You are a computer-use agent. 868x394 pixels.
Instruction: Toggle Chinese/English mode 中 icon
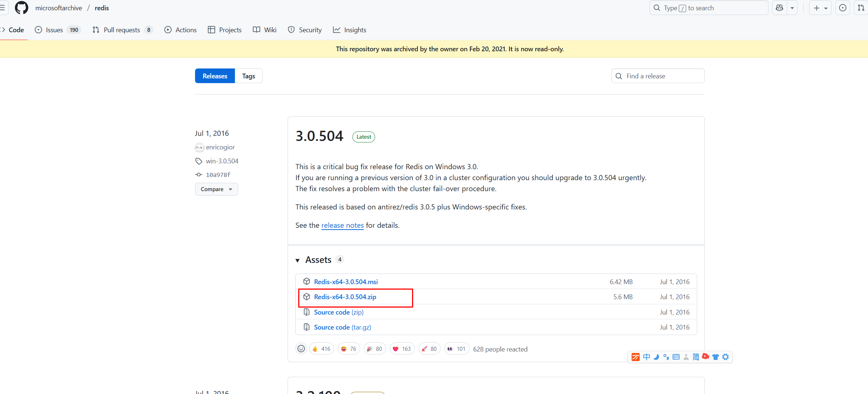647,357
